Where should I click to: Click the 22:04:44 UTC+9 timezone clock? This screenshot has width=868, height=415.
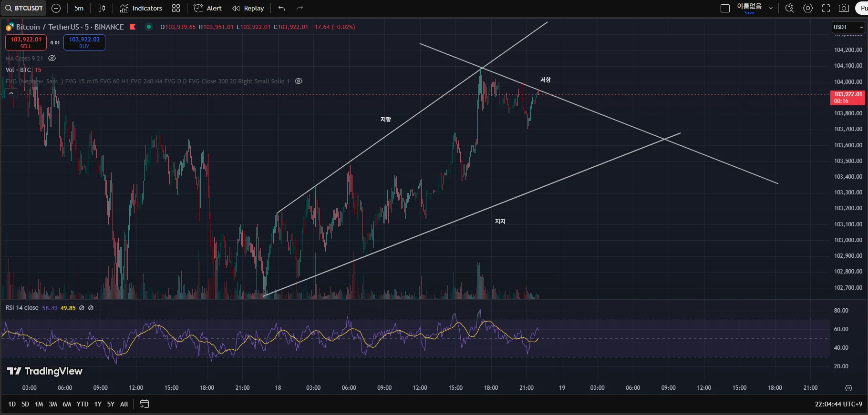[x=838, y=404]
